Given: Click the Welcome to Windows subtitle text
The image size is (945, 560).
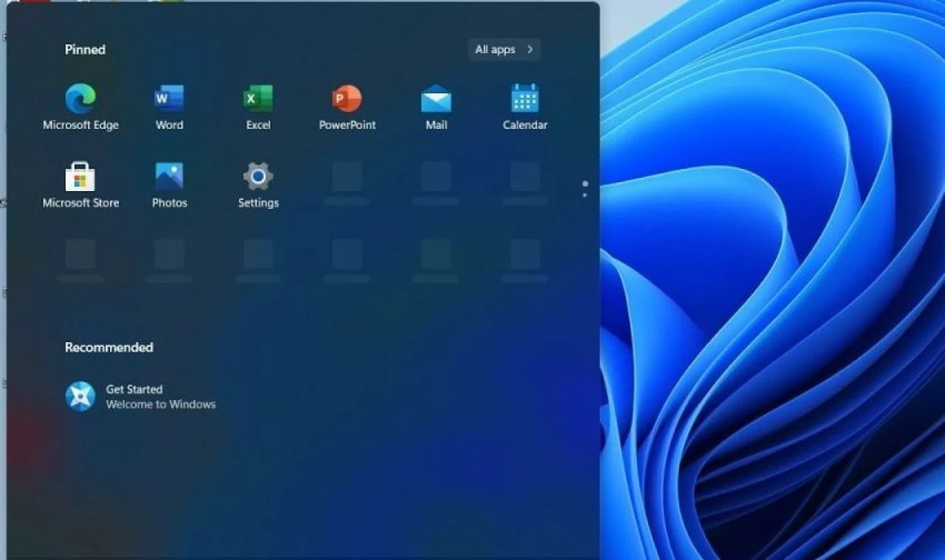Looking at the screenshot, I should (161, 404).
